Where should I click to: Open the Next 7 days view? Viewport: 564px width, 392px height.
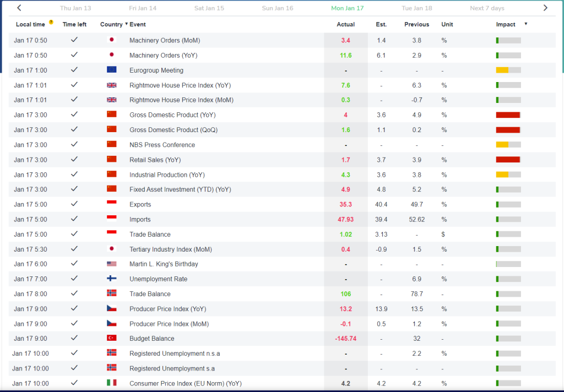(487, 8)
